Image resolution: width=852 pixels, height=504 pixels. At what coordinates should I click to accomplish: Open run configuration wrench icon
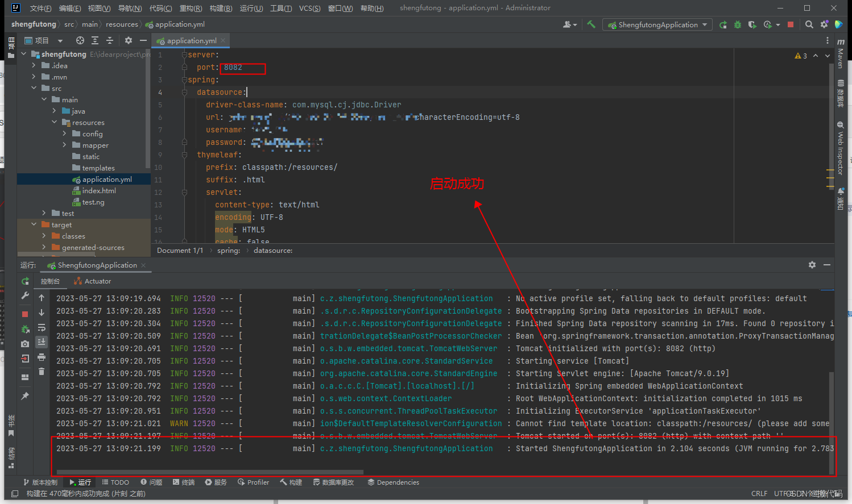tap(25, 296)
